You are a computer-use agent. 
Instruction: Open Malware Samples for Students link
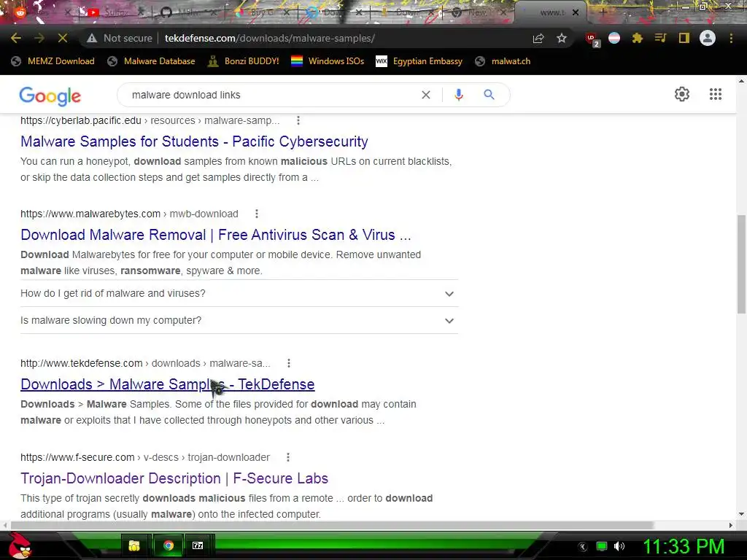(x=194, y=141)
